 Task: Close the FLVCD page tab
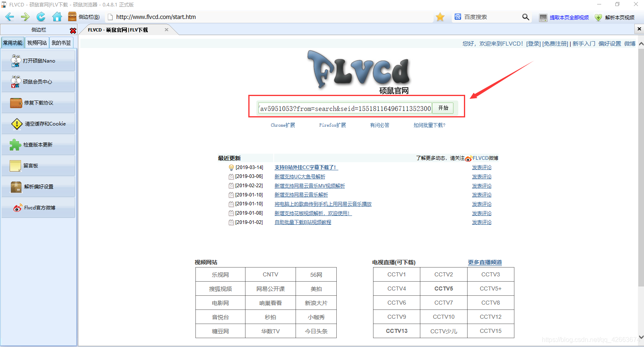point(166,30)
